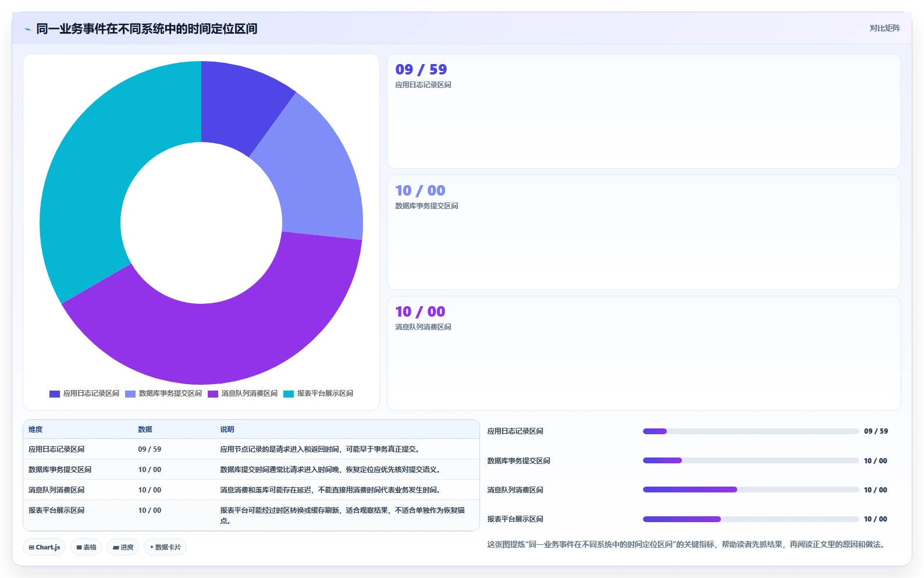Viewport: 924px width, 578px height.
Task: Click the 报表平台展示区间 progress bar
Action: [x=751, y=519]
